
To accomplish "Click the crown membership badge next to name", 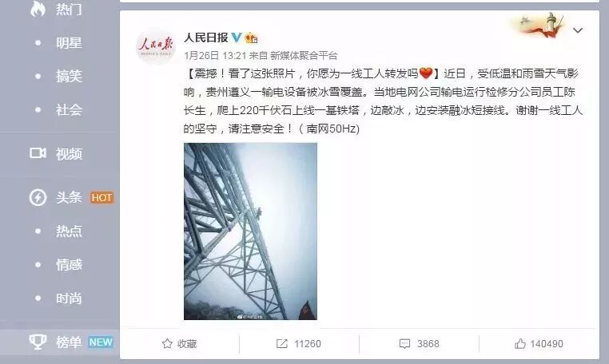I will pyautogui.click(x=251, y=38).
